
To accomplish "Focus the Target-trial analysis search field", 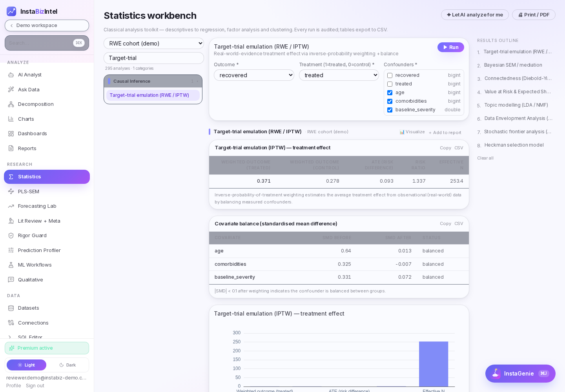I will pos(154,58).
